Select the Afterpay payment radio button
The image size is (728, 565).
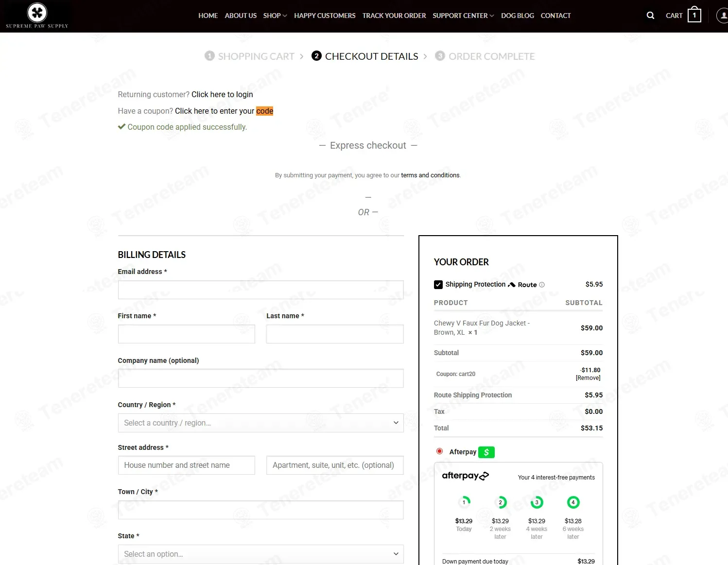(440, 451)
